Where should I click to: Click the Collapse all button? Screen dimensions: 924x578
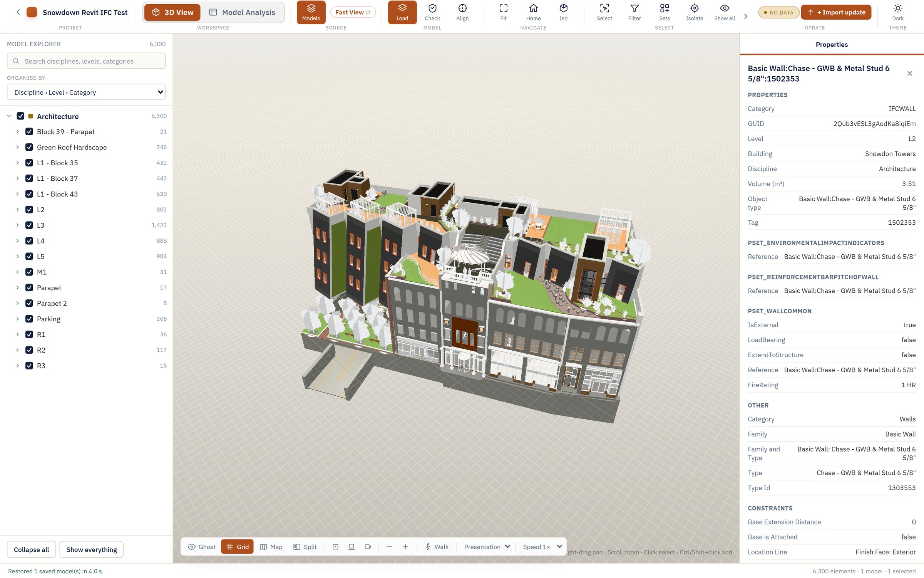(31, 549)
